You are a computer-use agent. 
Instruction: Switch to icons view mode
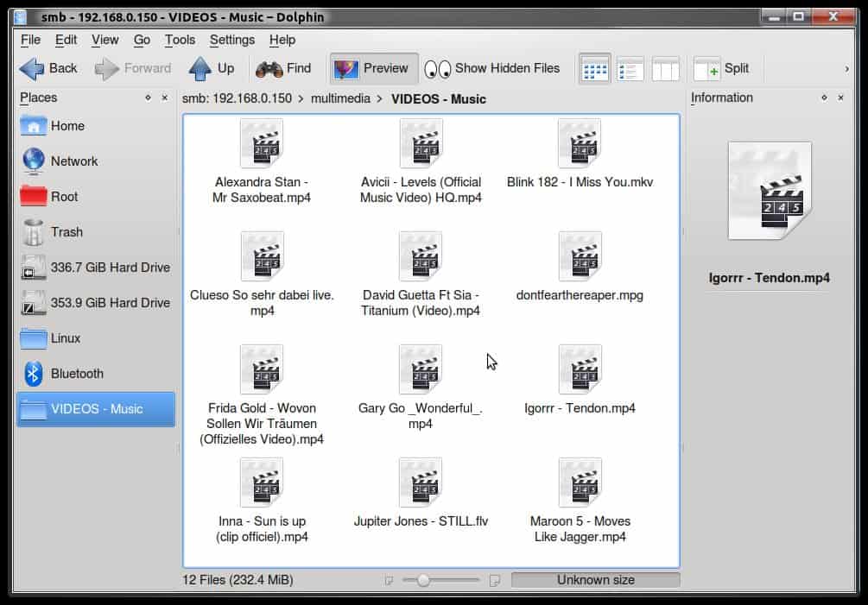click(x=595, y=69)
